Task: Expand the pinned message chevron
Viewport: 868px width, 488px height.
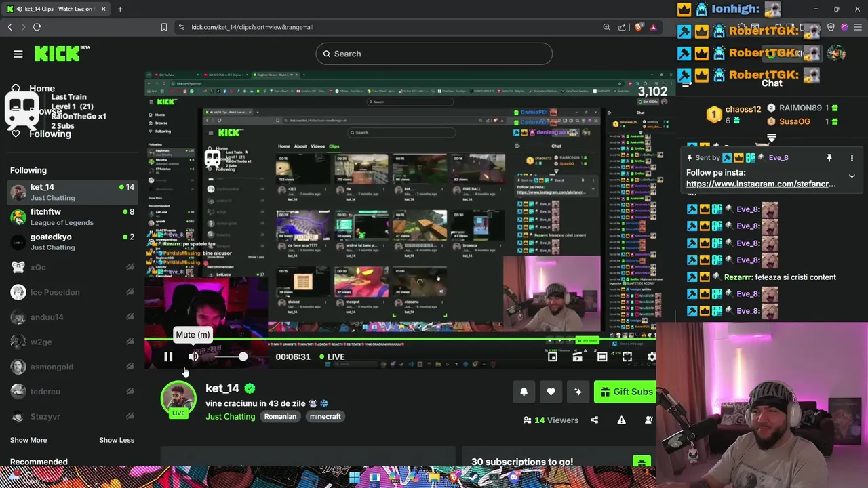Action: tap(852, 176)
